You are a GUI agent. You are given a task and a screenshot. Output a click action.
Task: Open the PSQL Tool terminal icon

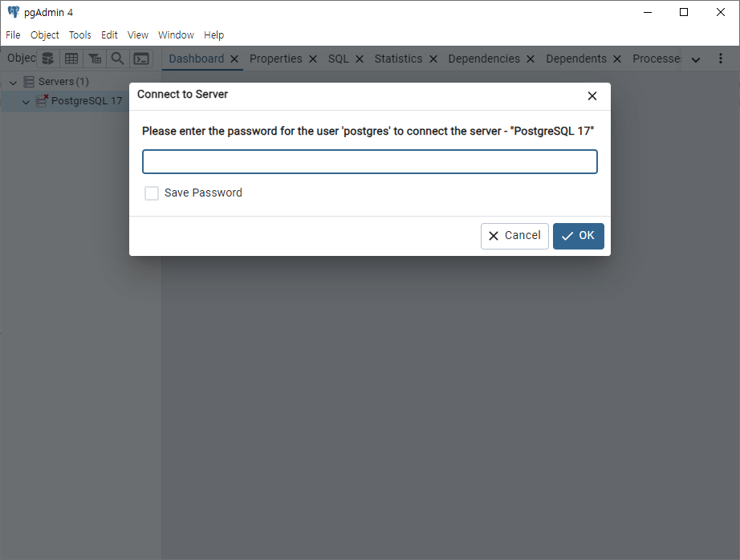141,59
